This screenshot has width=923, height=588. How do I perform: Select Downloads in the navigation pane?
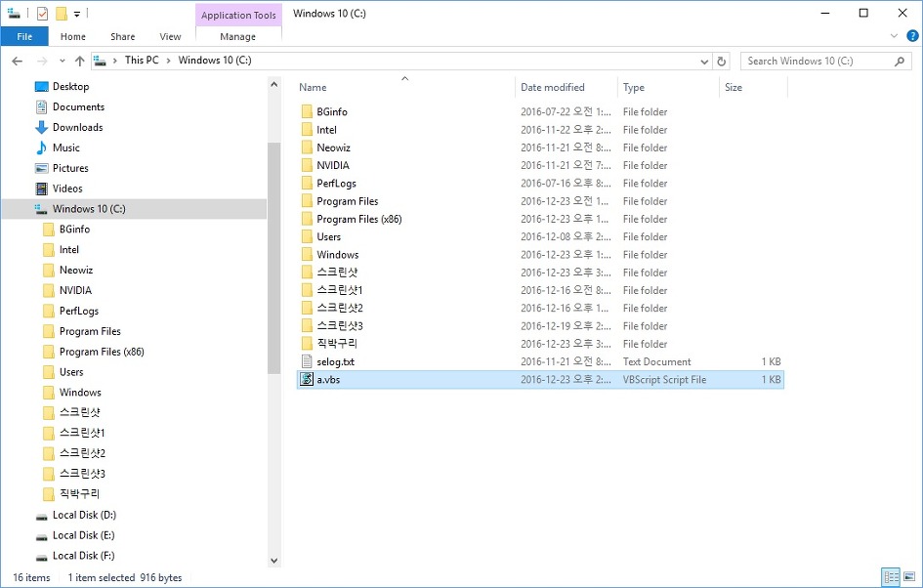78,127
